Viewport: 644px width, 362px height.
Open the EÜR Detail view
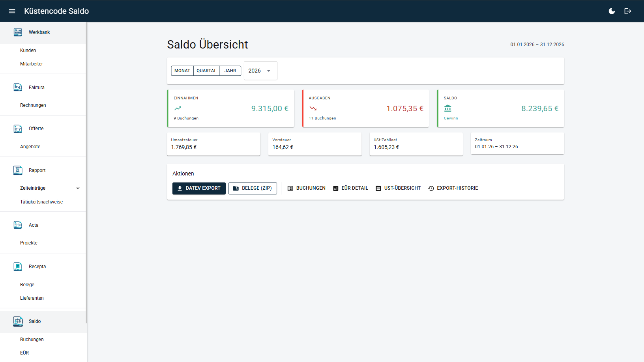350,188
